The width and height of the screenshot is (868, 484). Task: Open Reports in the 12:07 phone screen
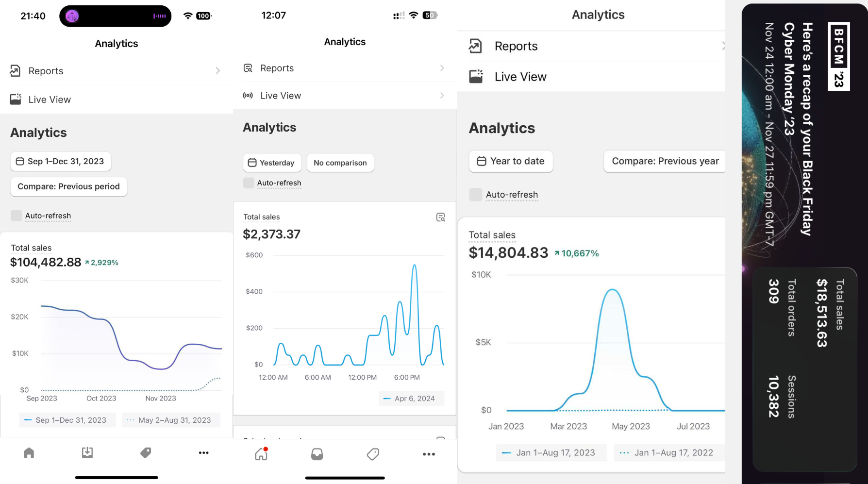pos(345,68)
